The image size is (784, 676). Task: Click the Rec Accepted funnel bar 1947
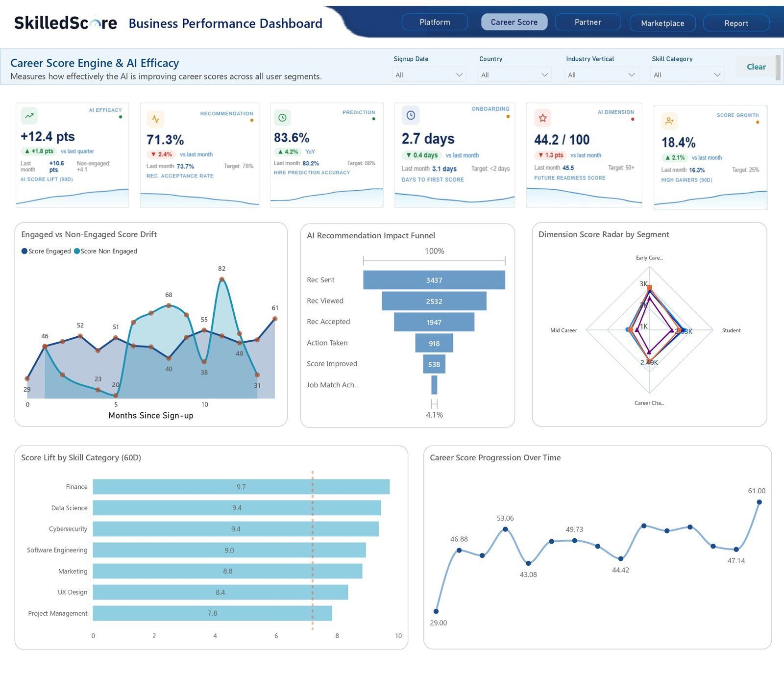click(x=434, y=322)
